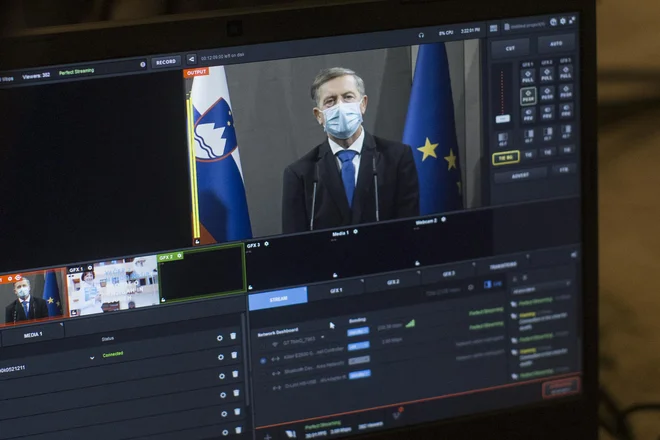Select the radio button on Killer E2500 row
The height and width of the screenshot is (440, 660).
[263, 361]
